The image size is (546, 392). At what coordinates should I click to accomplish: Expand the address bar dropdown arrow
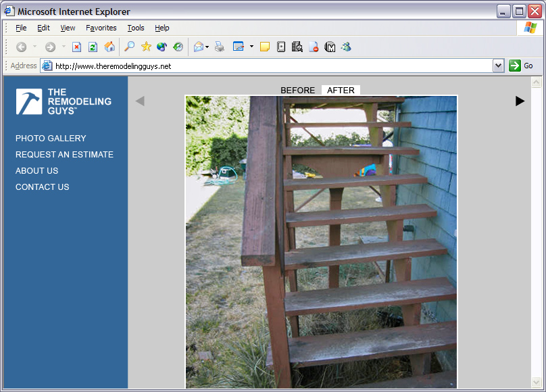499,66
